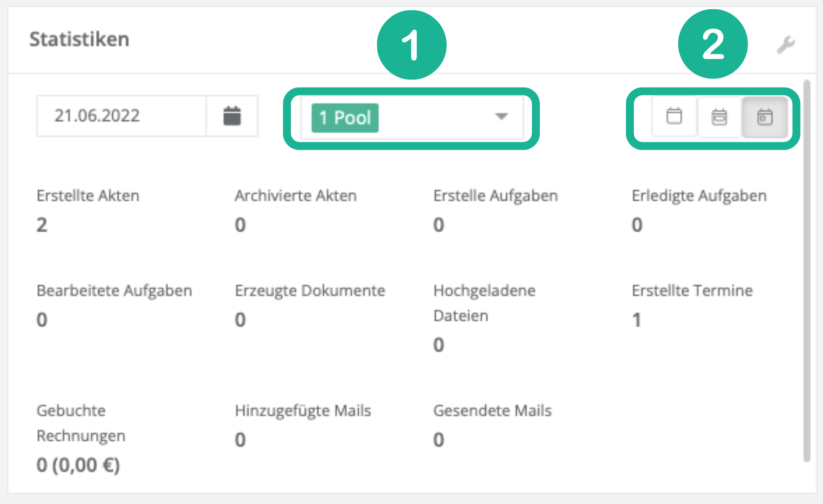823x504 pixels.
Task: Select the Erzeugte Dokumente statistic label
Action: [x=310, y=291]
